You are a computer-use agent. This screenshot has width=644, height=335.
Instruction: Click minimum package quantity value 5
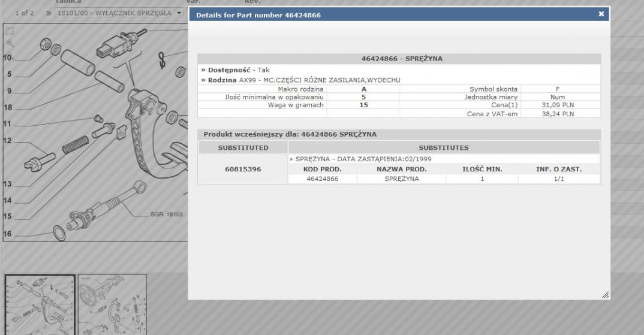click(363, 97)
